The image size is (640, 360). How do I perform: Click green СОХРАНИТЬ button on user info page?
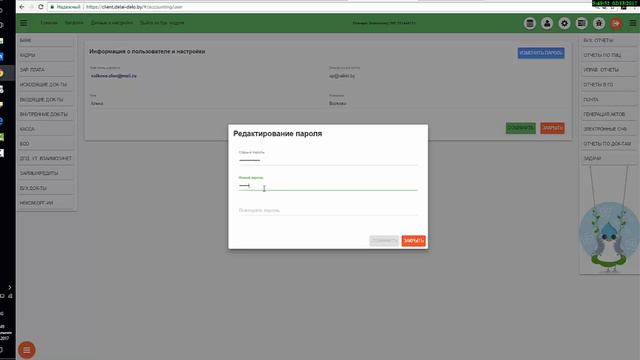tap(520, 128)
